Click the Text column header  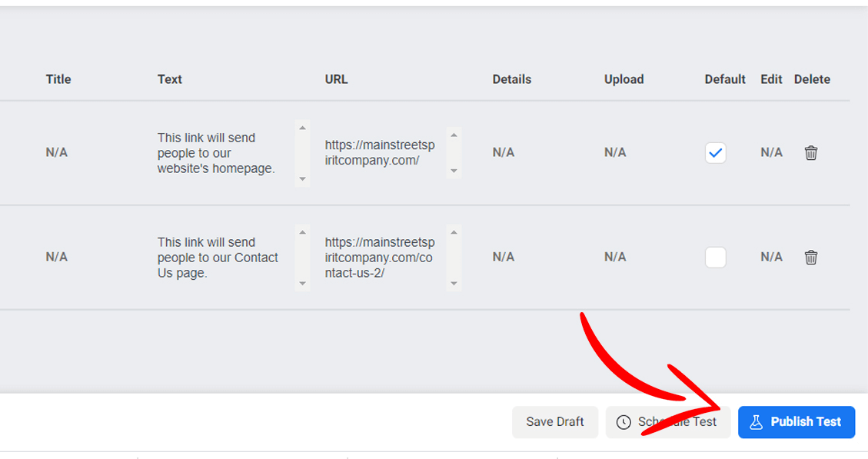169,79
